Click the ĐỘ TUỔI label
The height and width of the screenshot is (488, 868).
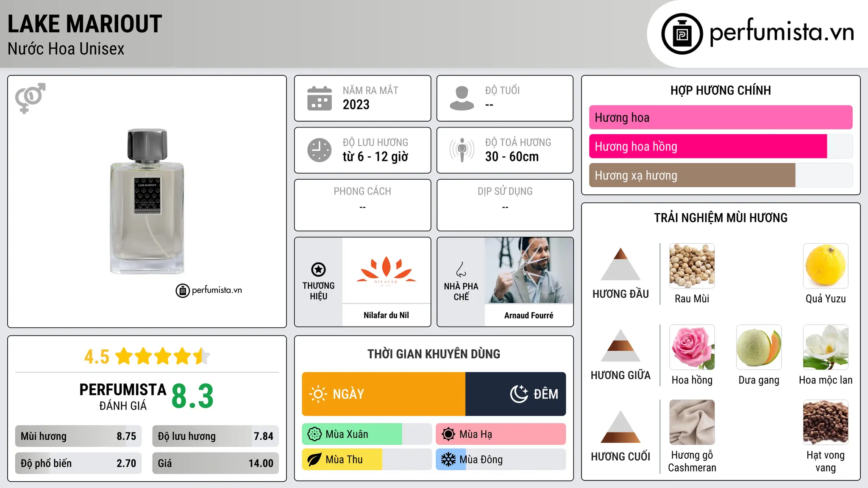coord(502,90)
